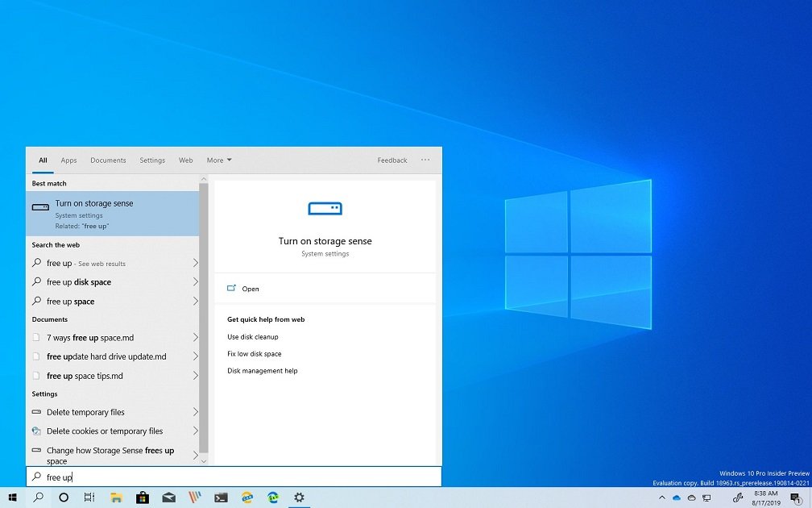Open Microsoft Store from the taskbar
Image resolution: width=812 pixels, height=508 pixels.
pyautogui.click(x=143, y=498)
